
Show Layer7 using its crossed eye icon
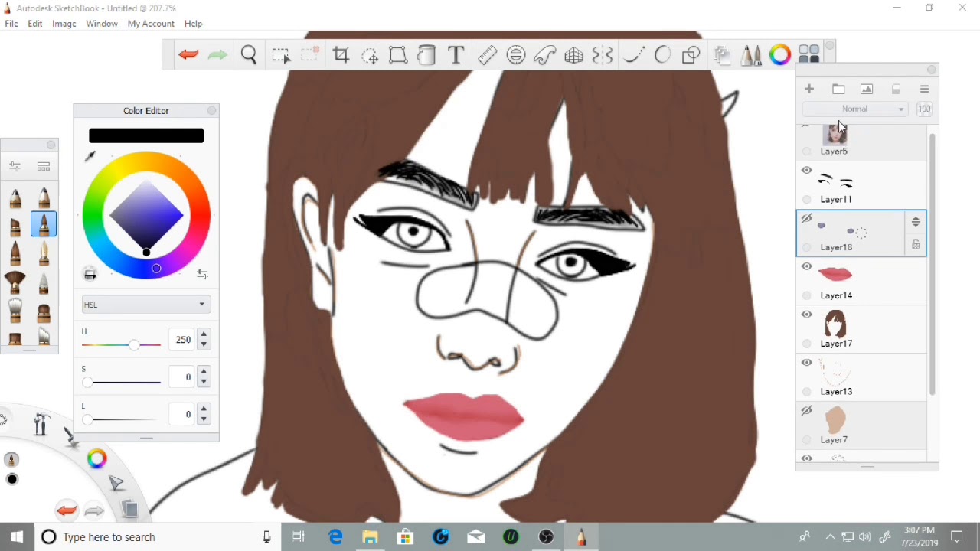pyautogui.click(x=807, y=411)
